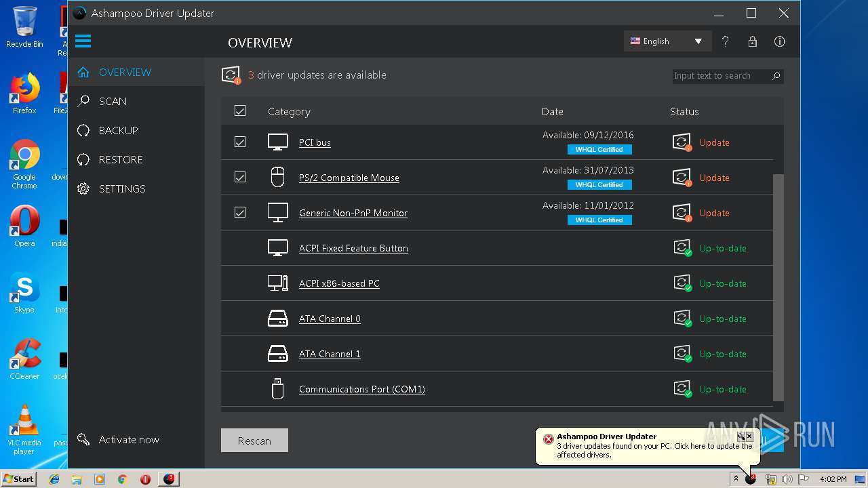The image size is (868, 488).
Task: Click up-to-date icon for ACPI x86-based PC
Action: coord(682,283)
